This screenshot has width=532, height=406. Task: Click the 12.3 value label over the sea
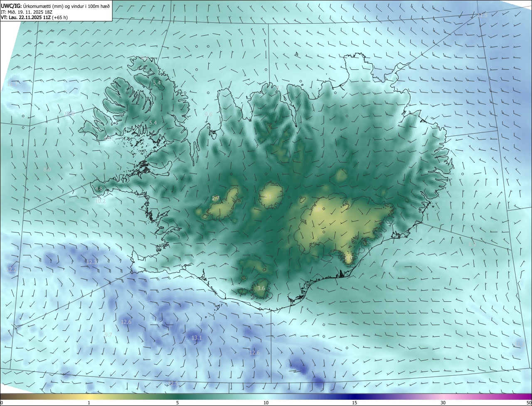92,262
